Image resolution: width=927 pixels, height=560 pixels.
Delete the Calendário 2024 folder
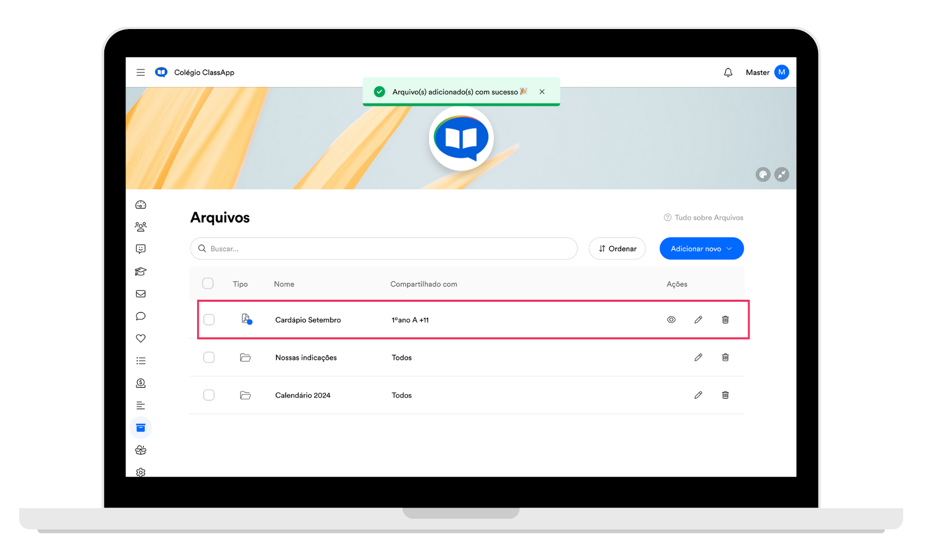point(725,395)
